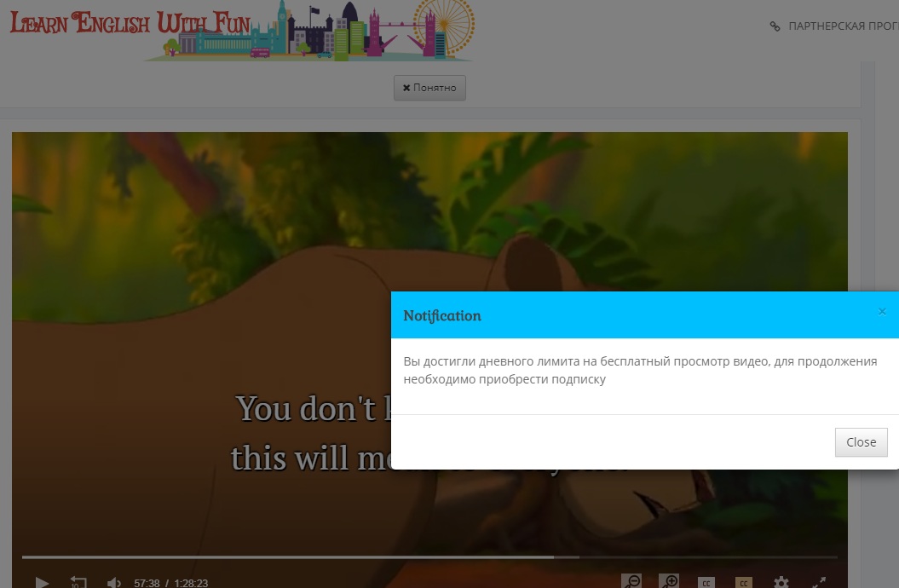Mute the video volume
The width and height of the screenshot is (899, 588).
(x=113, y=583)
